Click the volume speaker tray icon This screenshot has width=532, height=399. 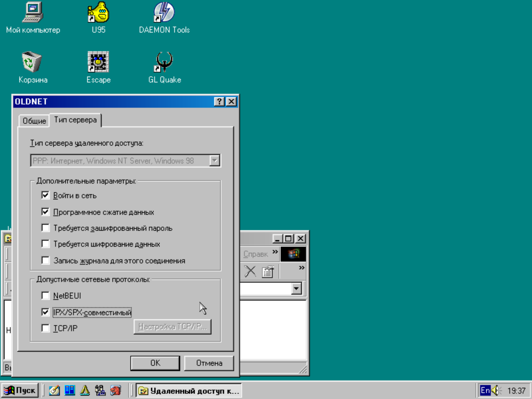(495, 391)
